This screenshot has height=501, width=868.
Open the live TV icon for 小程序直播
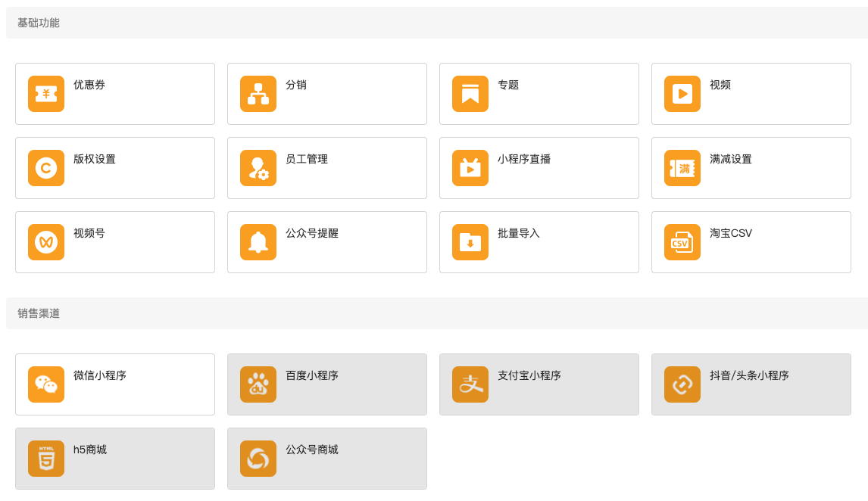[x=470, y=168]
